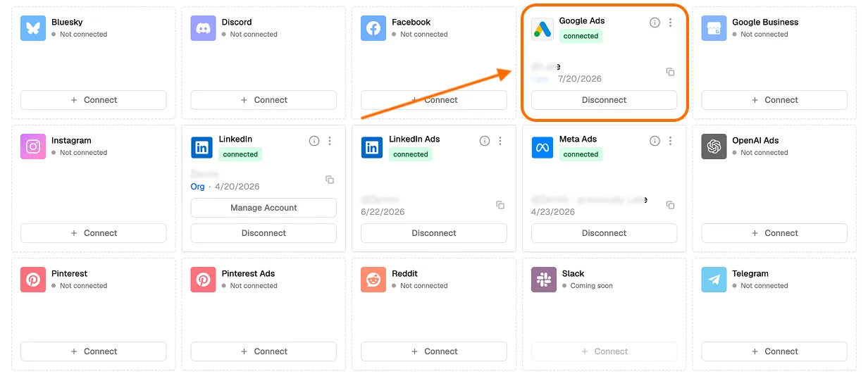
Task: Connect the Bluesky account
Action: point(94,100)
